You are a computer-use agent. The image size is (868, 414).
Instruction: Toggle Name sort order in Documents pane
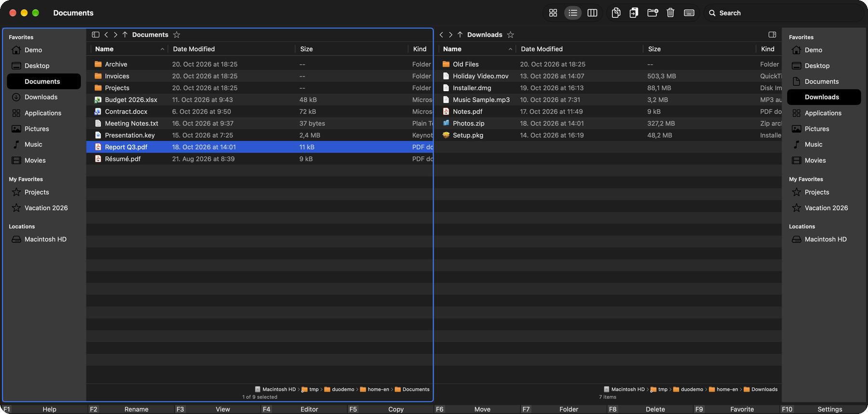(x=163, y=49)
